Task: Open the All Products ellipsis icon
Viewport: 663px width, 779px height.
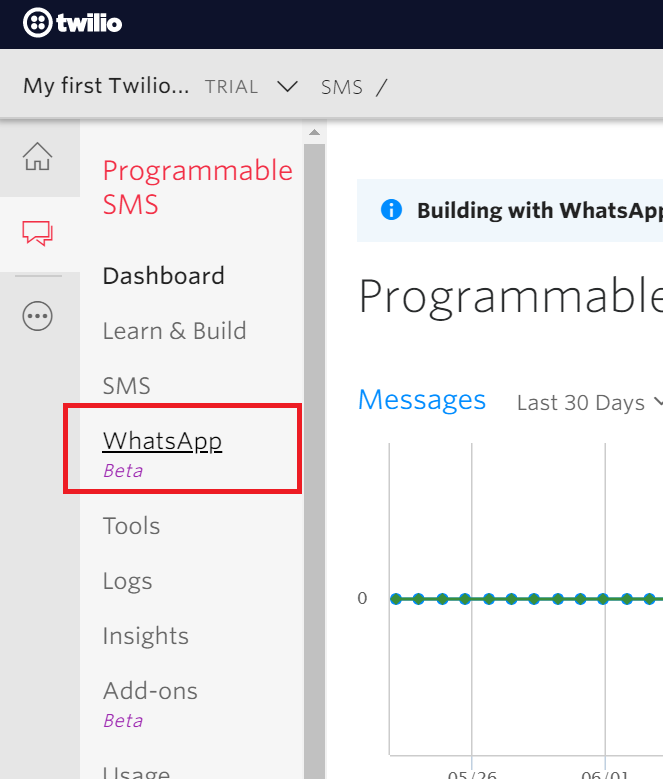Action: coord(38,316)
